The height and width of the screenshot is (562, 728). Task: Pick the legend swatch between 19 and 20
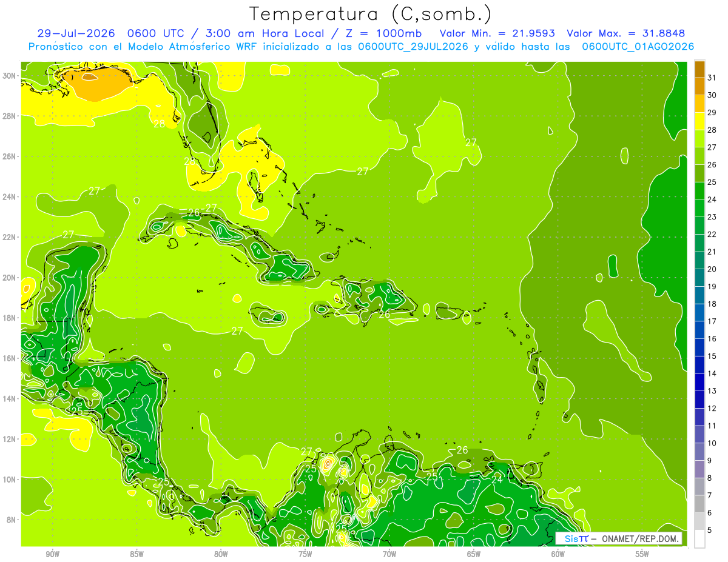(x=699, y=278)
